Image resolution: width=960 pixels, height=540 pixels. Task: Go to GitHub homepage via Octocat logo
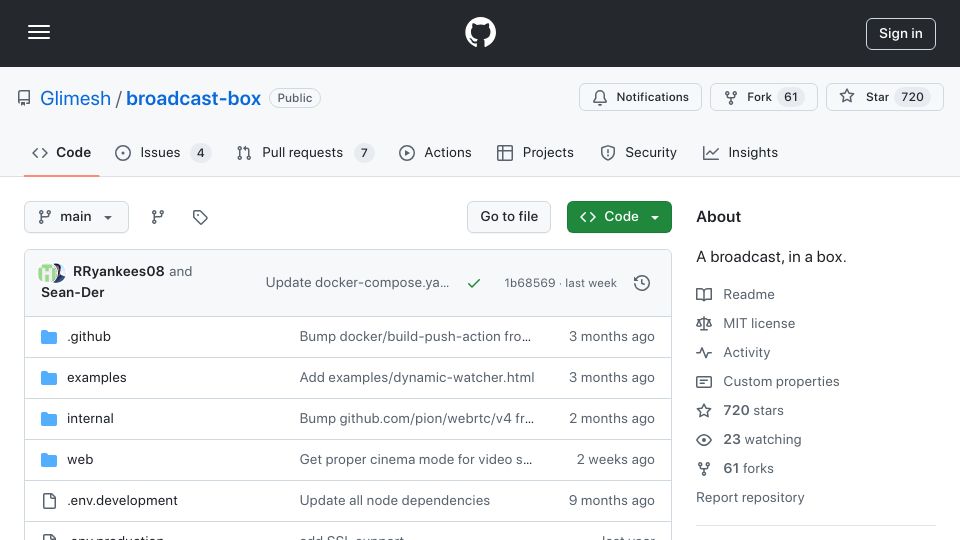click(x=480, y=32)
